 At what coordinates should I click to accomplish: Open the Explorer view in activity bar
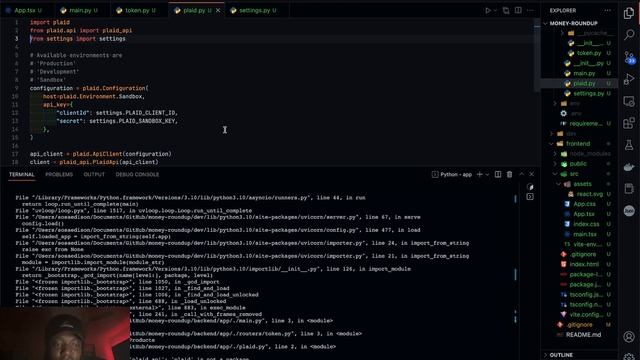coord(629,13)
